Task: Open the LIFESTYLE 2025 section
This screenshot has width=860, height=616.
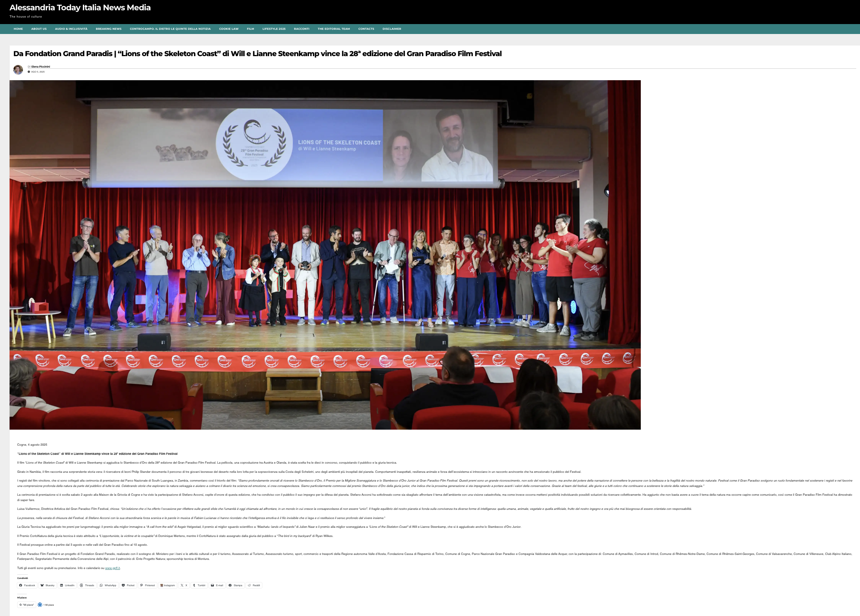Action: tap(274, 29)
